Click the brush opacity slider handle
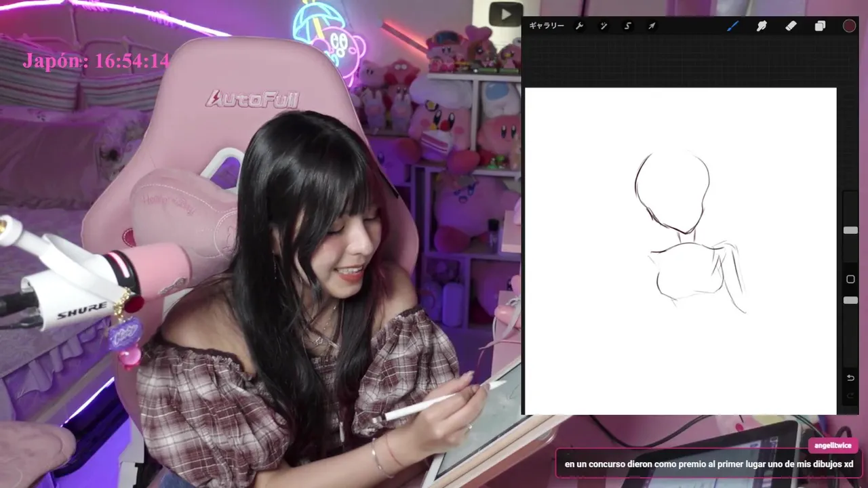Screen dimensions: 868x488 (x=850, y=300)
